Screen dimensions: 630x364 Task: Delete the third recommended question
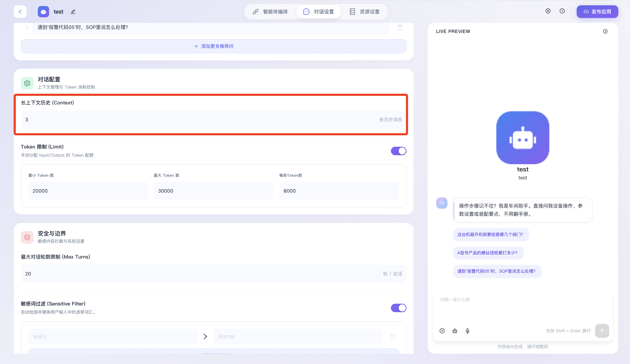(x=400, y=27)
